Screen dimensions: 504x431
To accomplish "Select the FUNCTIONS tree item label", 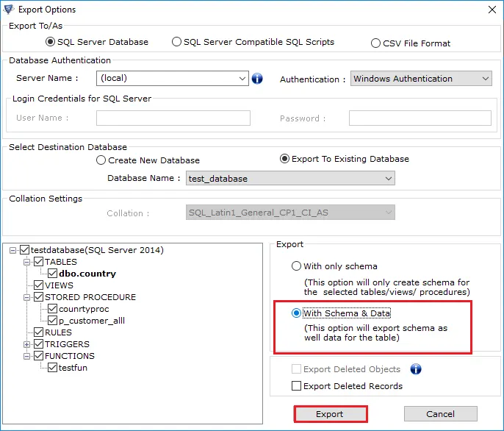I will [70, 356].
